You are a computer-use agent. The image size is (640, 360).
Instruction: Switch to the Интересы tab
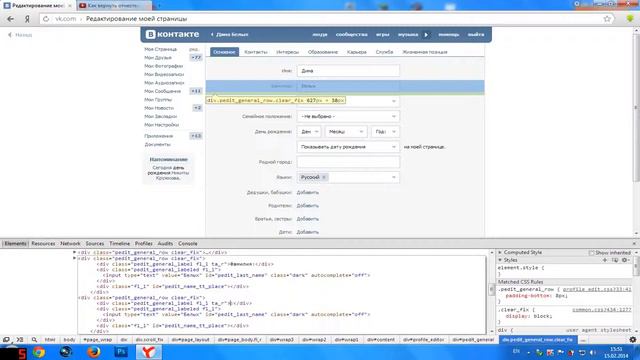tap(287, 52)
